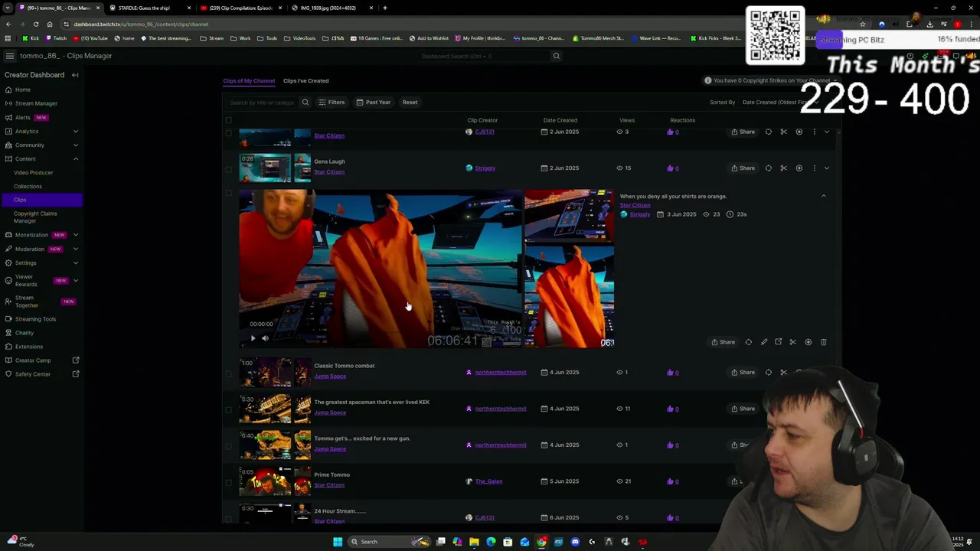Expand the Settings sidebar section
This screenshot has height=551, width=980.
click(x=75, y=262)
